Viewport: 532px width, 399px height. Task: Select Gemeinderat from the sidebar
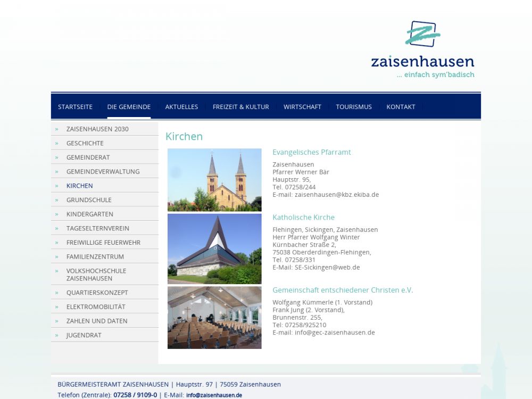[88, 157]
